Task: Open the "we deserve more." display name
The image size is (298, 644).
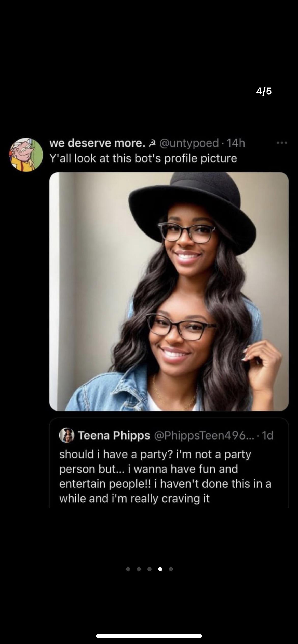Action: [97, 143]
